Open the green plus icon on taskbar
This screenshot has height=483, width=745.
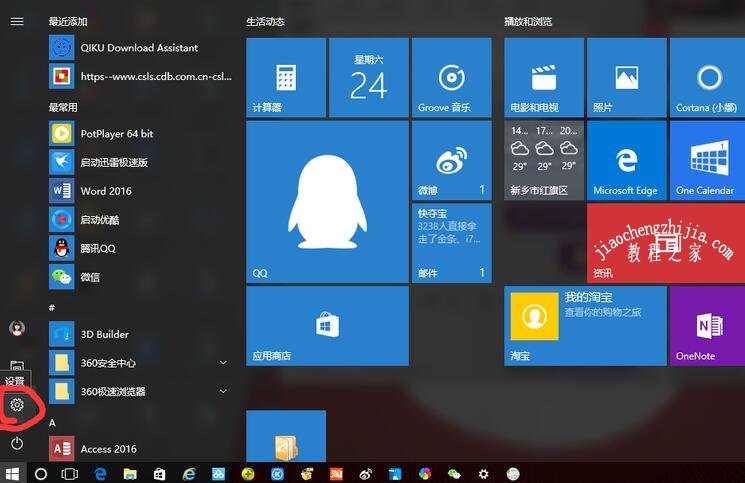pyautogui.click(x=248, y=474)
